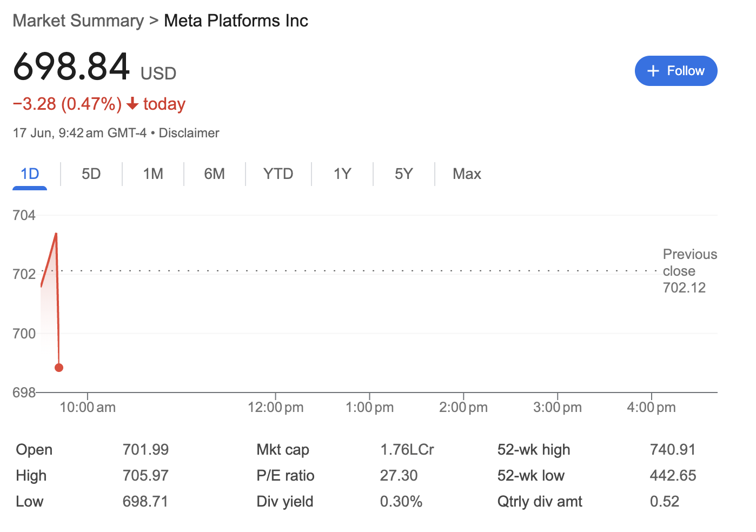Click the Div yield label
Viewport: 756px width, 532px height.
tap(285, 501)
